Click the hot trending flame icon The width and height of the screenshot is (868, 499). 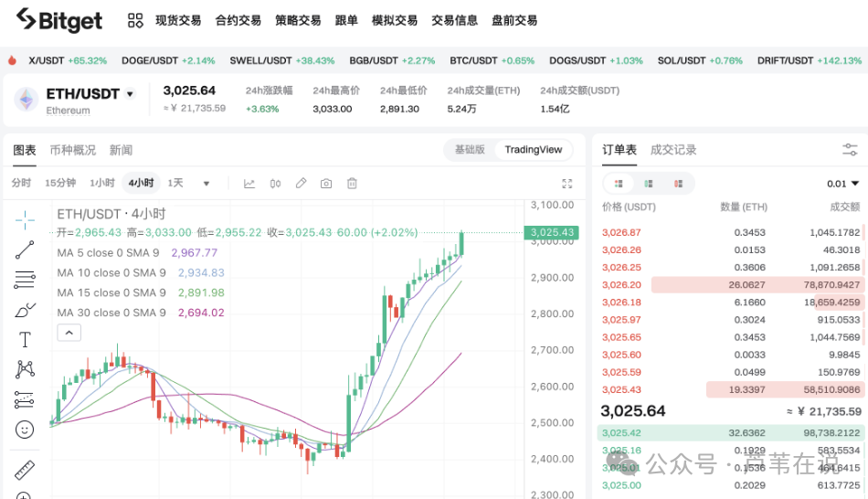pos(12,60)
